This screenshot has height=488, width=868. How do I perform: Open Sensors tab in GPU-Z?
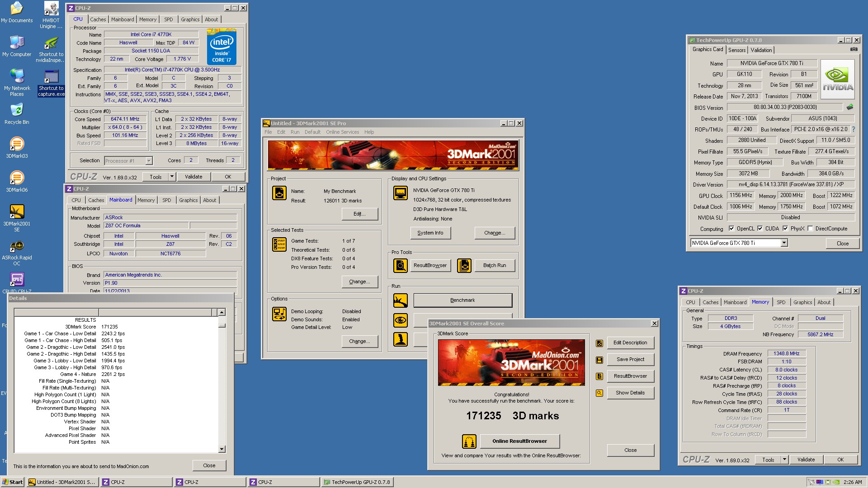(x=737, y=50)
